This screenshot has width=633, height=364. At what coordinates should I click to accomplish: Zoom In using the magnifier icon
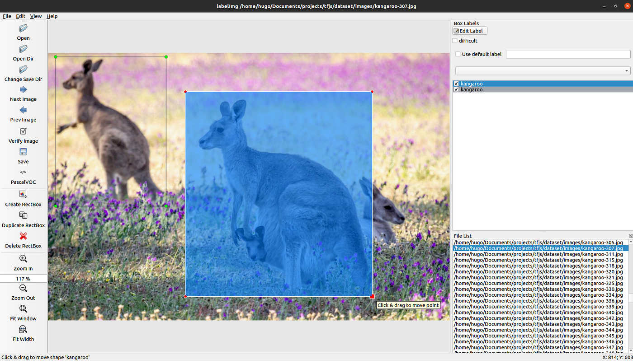[x=23, y=259]
